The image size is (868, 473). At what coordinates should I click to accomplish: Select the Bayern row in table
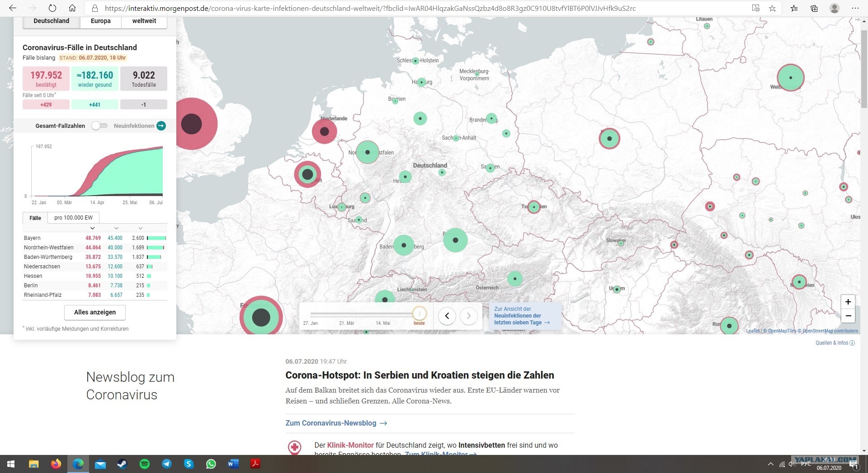[95, 238]
